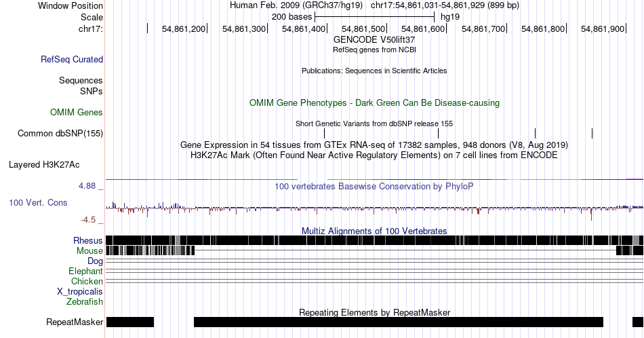Click the leftmost RepeatMasker block

129,322
